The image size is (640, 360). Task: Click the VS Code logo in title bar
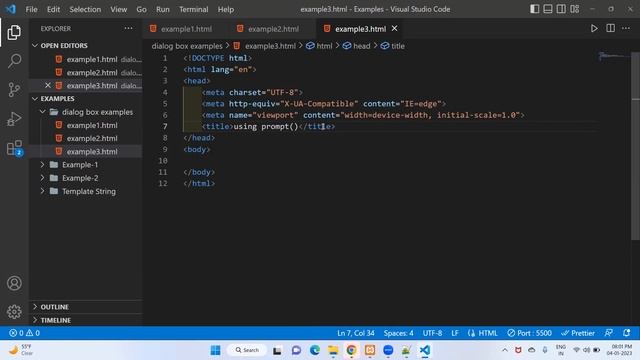click(11, 9)
